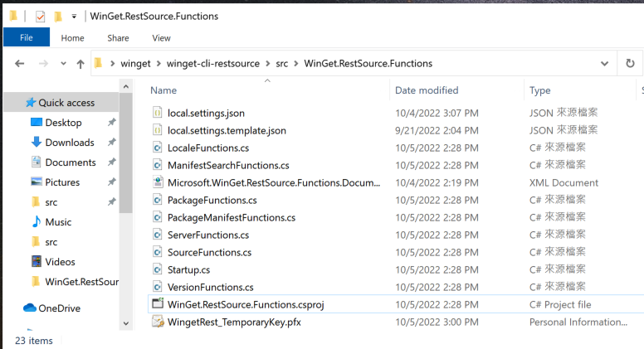Viewport: 644px width, 349px height.
Task: Sort files by Name column
Action: [163, 90]
